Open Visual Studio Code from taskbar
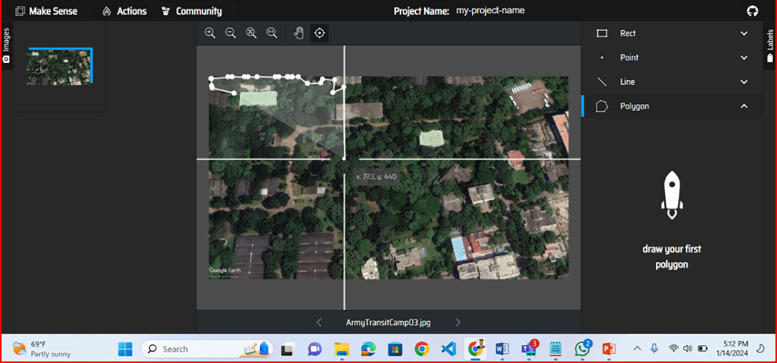 pos(448,349)
